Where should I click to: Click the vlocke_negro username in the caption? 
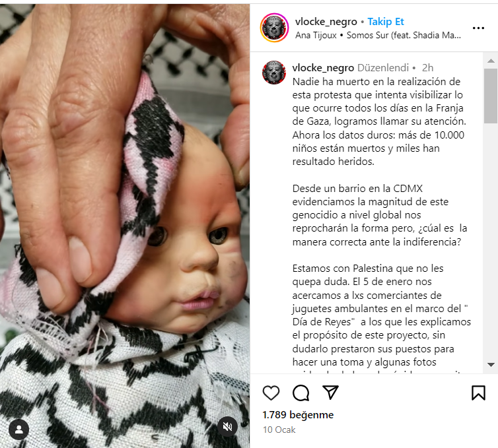[323, 67]
